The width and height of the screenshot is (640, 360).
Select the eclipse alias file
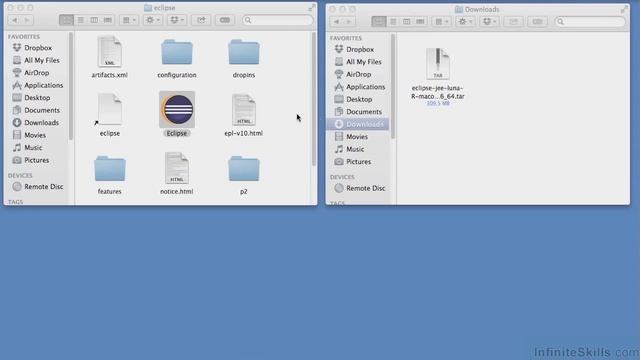point(109,109)
